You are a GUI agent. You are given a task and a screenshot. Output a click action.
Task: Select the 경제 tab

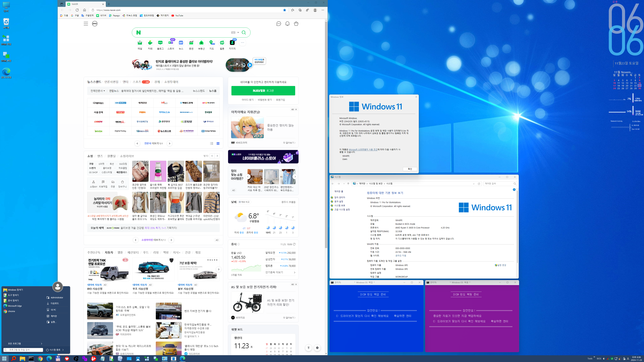[x=157, y=82]
